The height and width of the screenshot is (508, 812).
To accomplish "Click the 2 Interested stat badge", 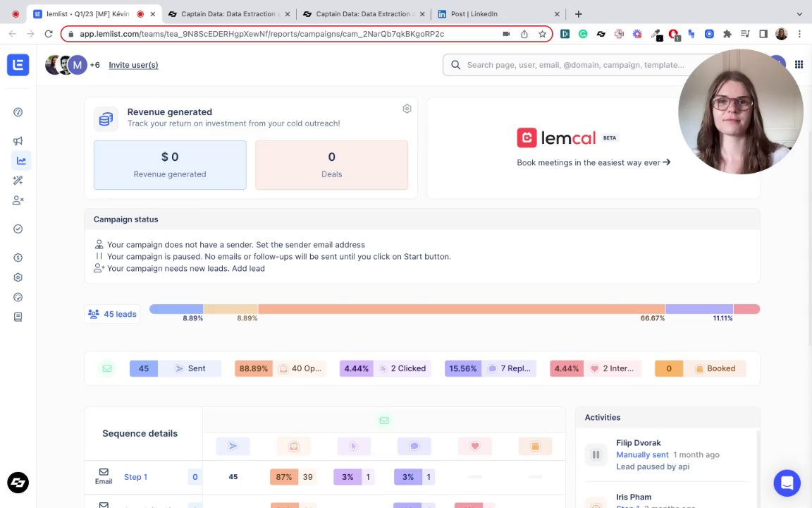I will pos(596,368).
